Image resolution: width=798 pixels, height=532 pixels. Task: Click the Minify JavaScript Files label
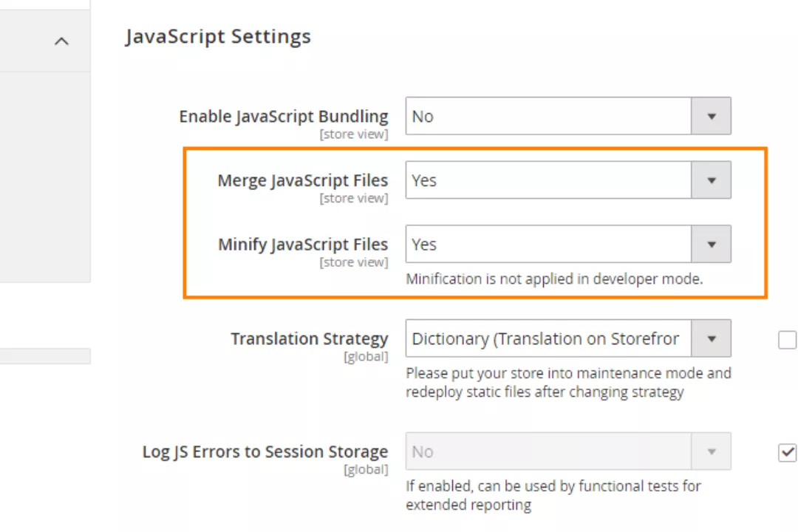point(302,245)
